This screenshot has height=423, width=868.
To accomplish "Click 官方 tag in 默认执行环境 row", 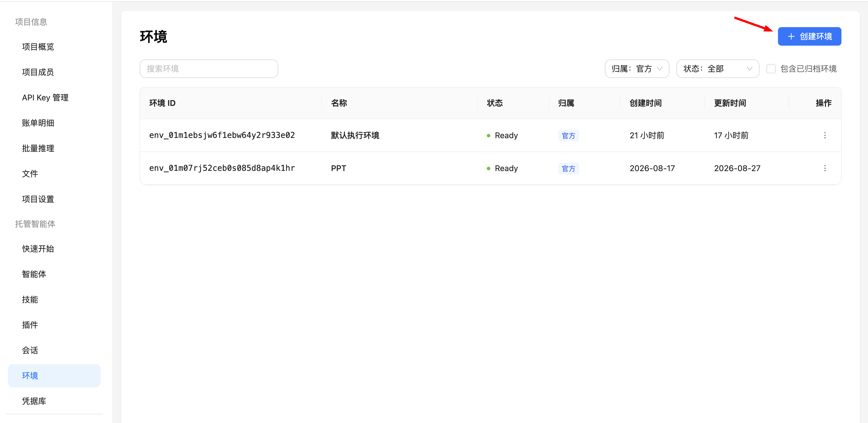I will click(568, 136).
